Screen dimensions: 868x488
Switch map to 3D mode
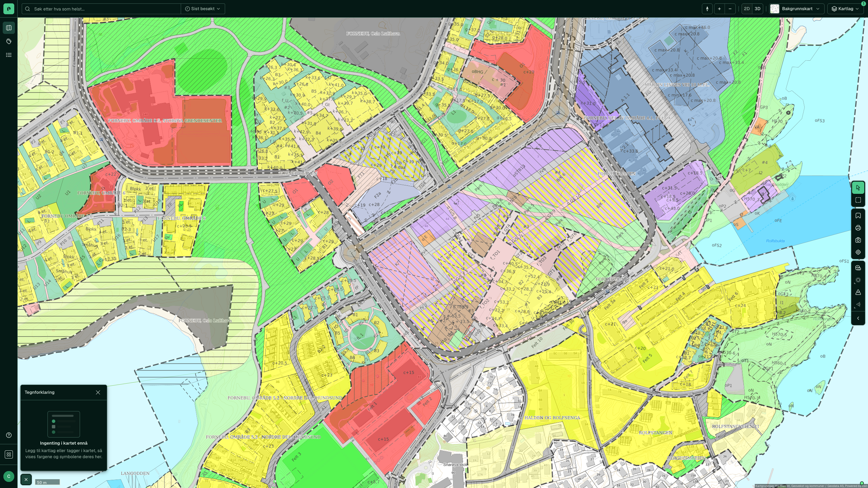coord(757,9)
